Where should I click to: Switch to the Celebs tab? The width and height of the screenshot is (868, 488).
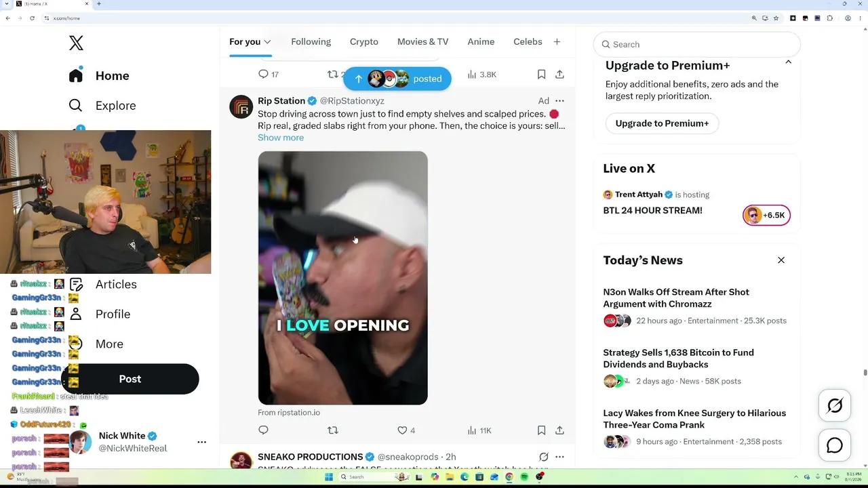[528, 42]
